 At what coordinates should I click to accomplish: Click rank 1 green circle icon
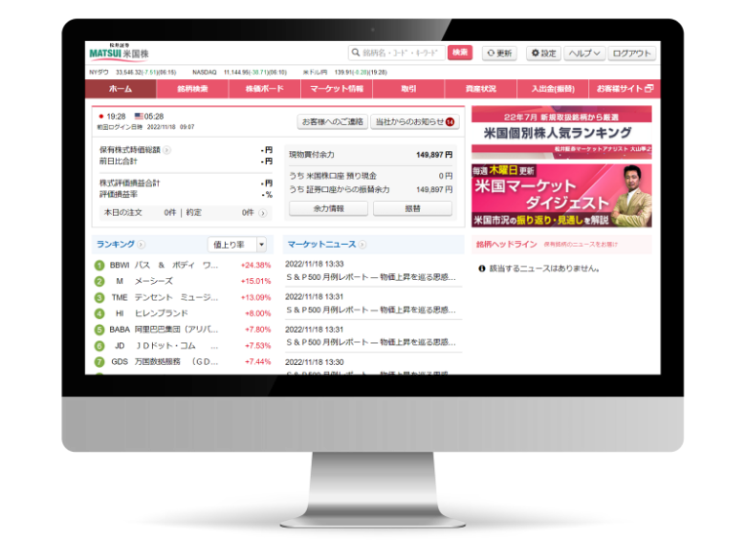click(x=99, y=266)
